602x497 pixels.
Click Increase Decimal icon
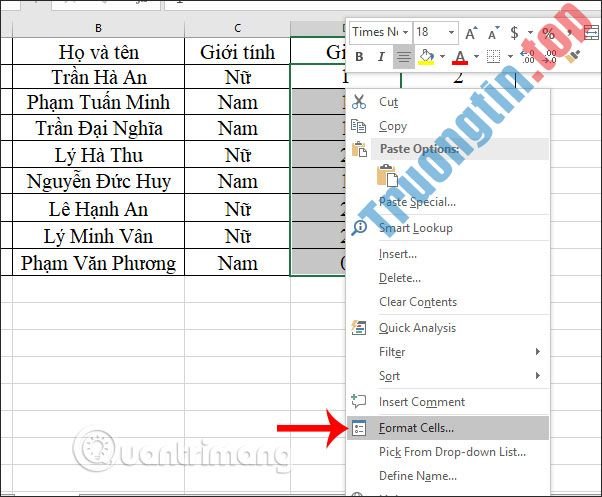coord(528,57)
